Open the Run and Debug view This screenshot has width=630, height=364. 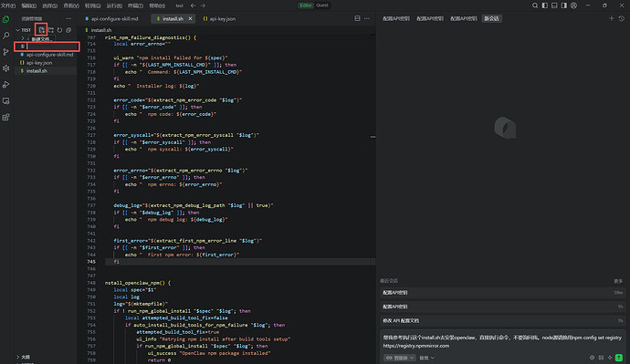tap(6, 85)
